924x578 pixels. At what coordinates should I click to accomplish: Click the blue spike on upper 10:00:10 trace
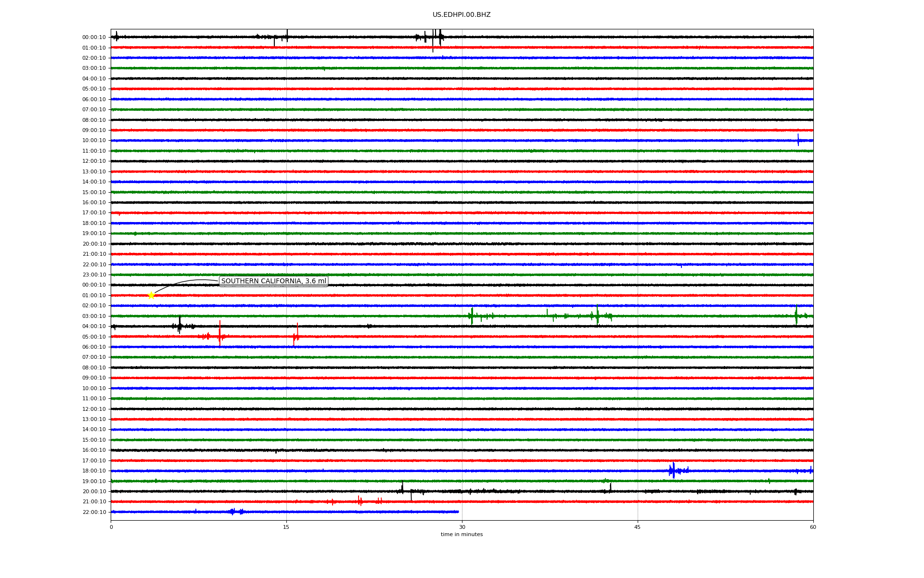(798, 140)
